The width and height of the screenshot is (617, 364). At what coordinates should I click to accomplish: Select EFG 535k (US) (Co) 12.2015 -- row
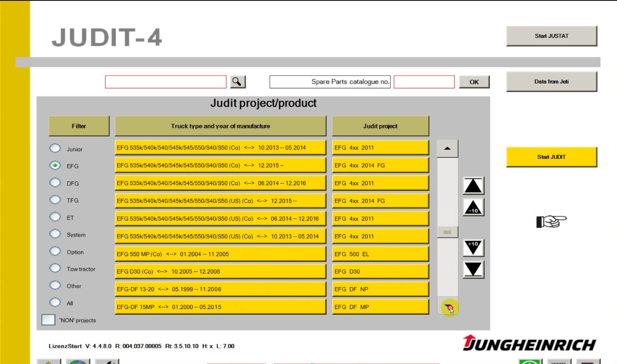click(221, 201)
